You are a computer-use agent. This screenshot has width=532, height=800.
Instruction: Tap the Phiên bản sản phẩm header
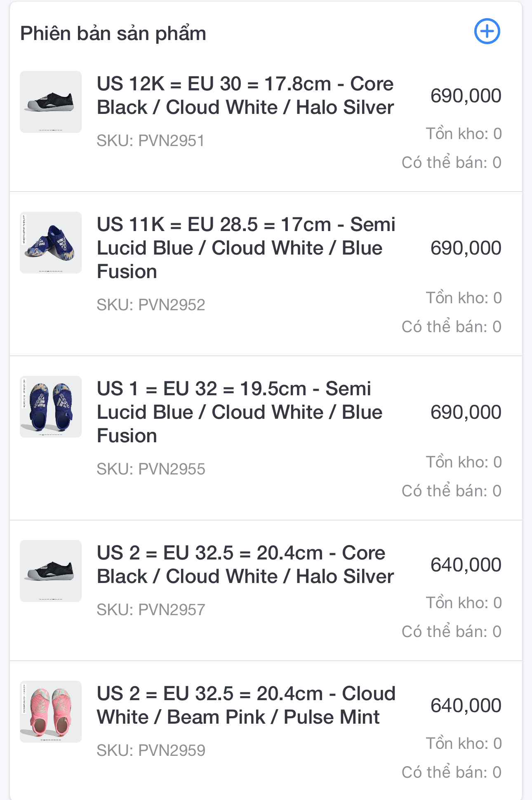point(113,33)
